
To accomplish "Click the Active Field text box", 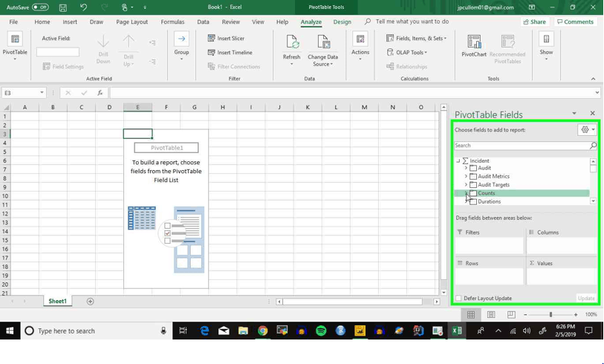I will coord(58,52).
